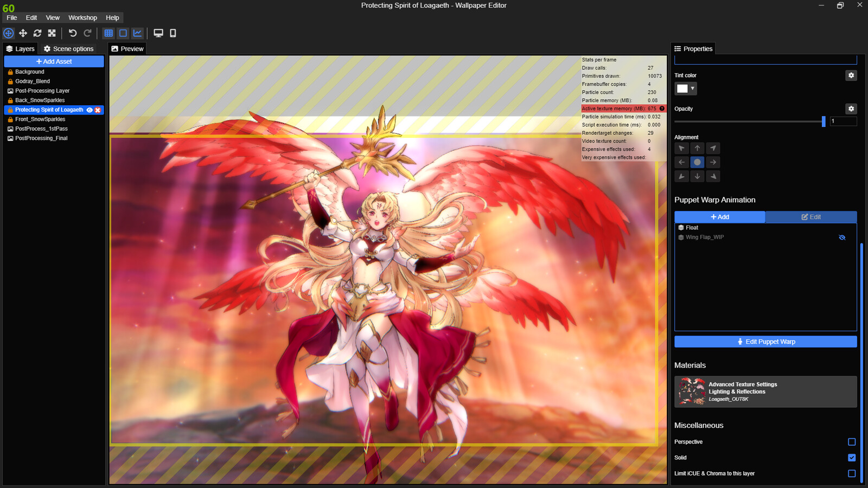Enable Limit iCUE & Chroma checkbox
This screenshot has height=488, width=868.
852,473
